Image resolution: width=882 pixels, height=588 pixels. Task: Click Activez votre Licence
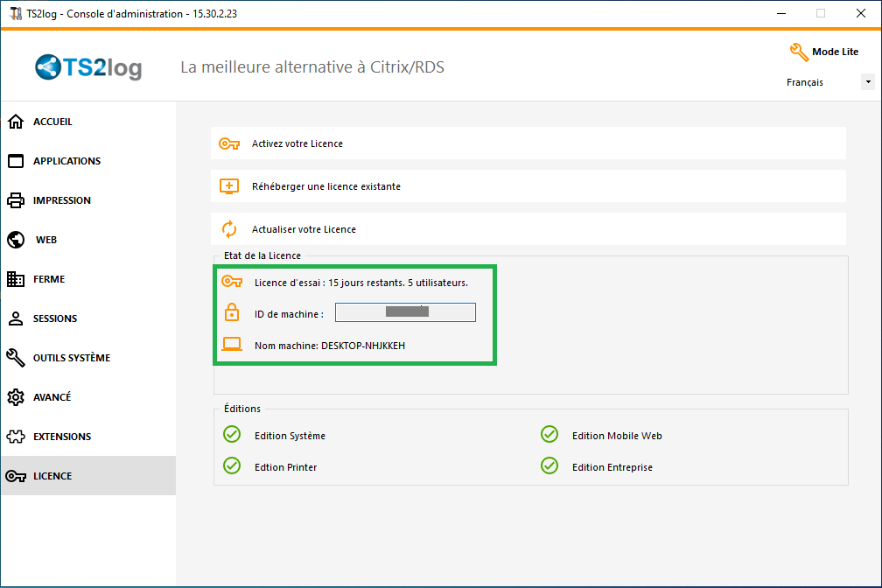[x=528, y=143]
